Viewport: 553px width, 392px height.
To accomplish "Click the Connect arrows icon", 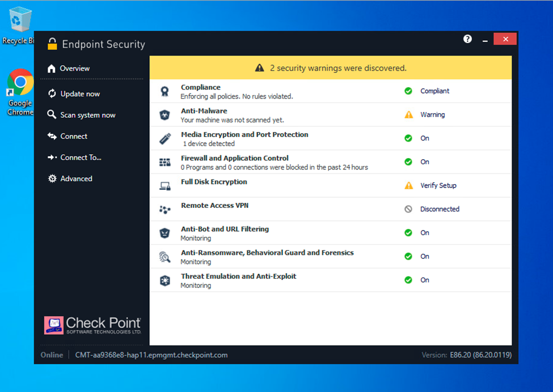I will coord(52,136).
